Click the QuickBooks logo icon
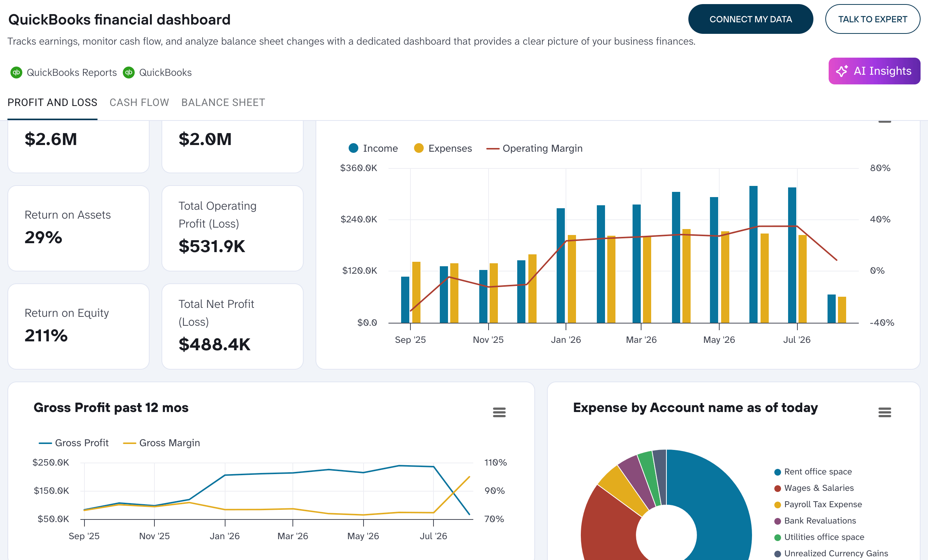The height and width of the screenshot is (560, 928). coord(129,72)
